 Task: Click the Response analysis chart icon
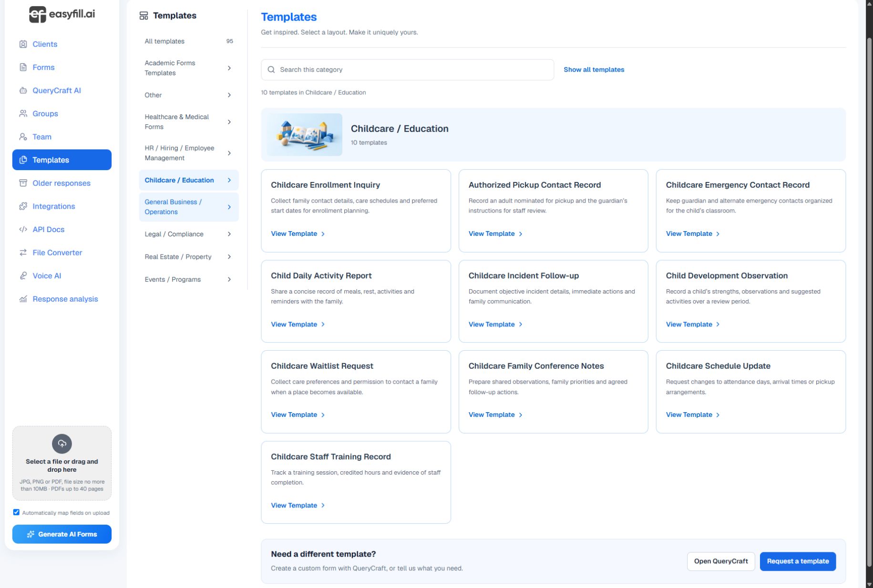(x=23, y=299)
